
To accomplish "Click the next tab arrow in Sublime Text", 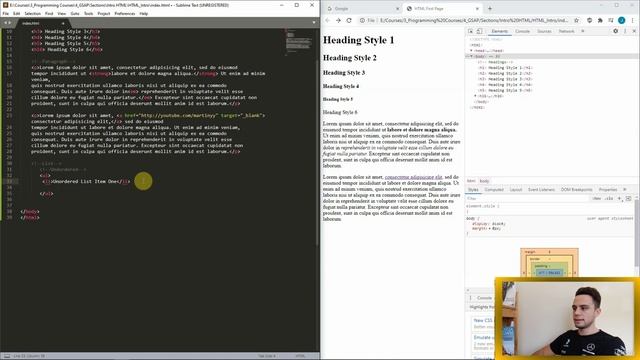I will coord(10,23).
